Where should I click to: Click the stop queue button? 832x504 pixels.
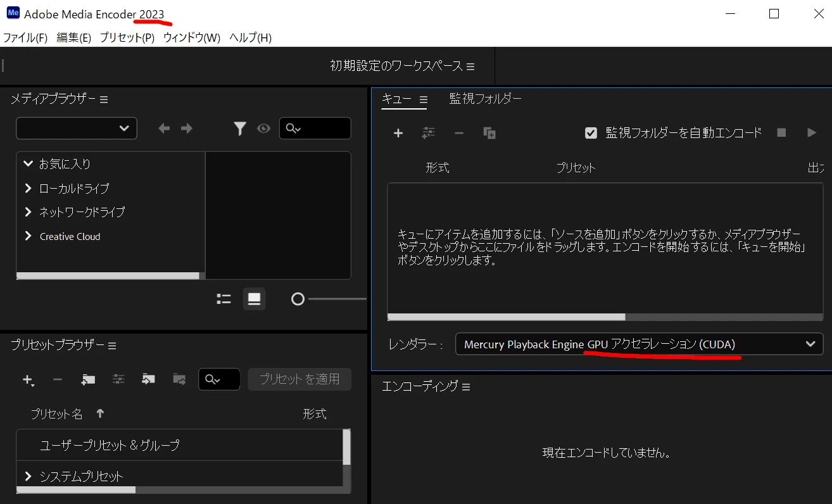781,132
